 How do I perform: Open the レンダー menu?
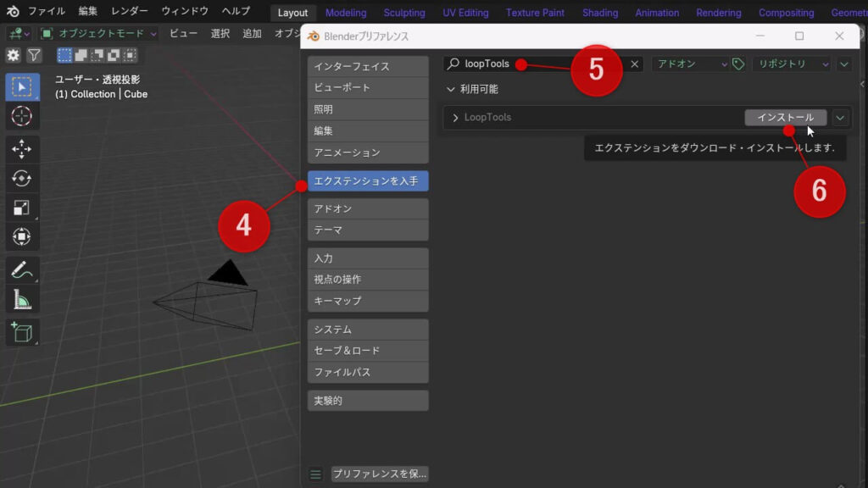click(129, 11)
